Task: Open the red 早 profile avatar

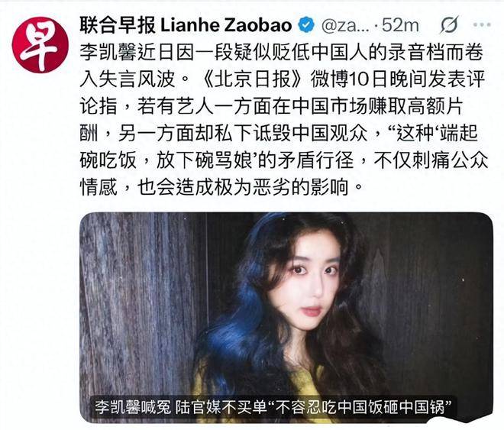Action: click(40, 45)
